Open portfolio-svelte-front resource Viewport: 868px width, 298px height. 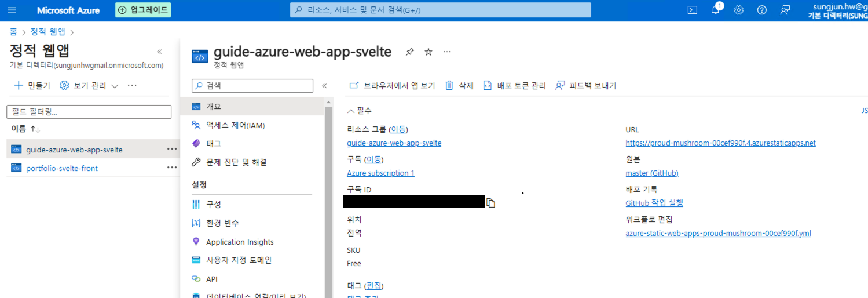62,168
